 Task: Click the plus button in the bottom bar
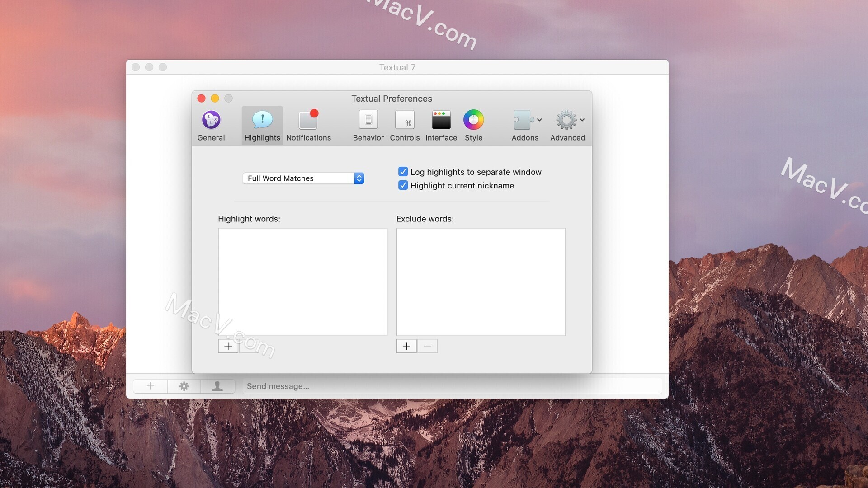151,386
